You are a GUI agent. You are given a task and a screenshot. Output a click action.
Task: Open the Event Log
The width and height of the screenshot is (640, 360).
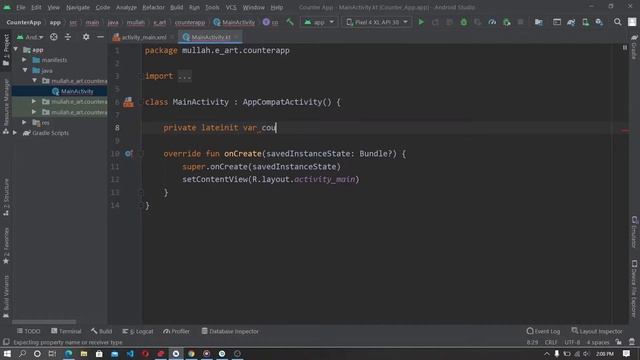pyautogui.click(x=543, y=331)
